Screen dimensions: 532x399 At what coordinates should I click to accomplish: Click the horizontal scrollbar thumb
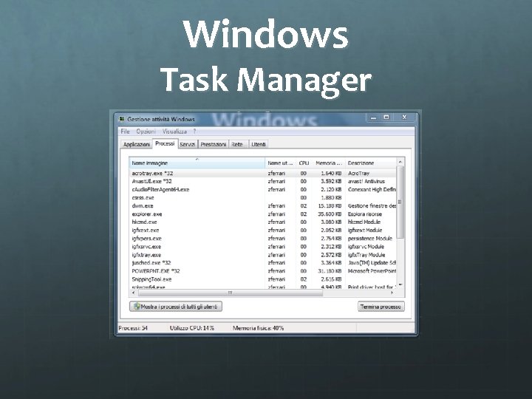pos(231,293)
